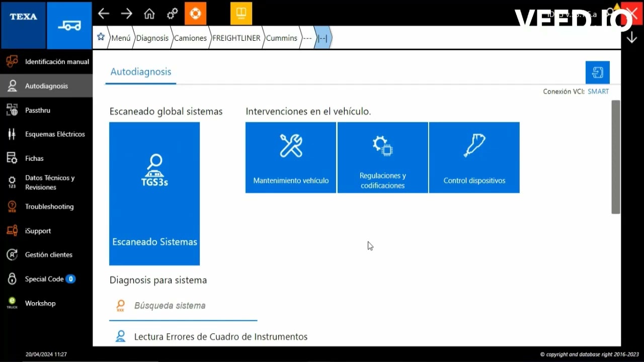The width and height of the screenshot is (644, 362).
Task: Open Datos Técnicos y Revisiones
Action: tap(46, 183)
